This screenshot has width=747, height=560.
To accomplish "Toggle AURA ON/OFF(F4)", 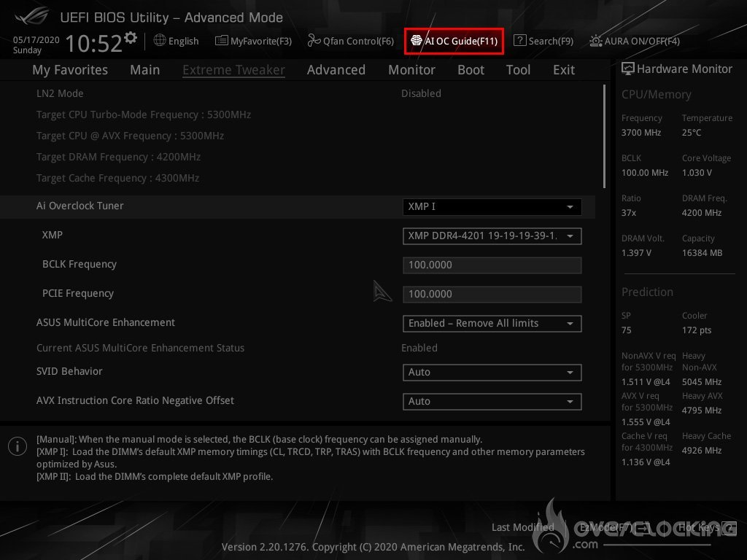I will (635, 41).
